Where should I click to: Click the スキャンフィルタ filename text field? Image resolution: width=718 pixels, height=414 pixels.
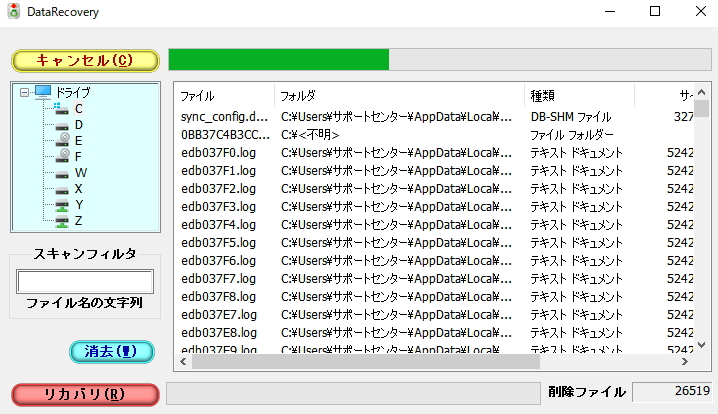tap(85, 282)
